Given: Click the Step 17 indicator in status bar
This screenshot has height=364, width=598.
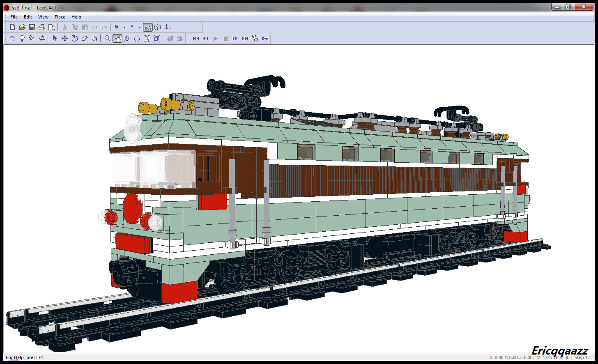Looking at the screenshot, I should tap(582, 357).
